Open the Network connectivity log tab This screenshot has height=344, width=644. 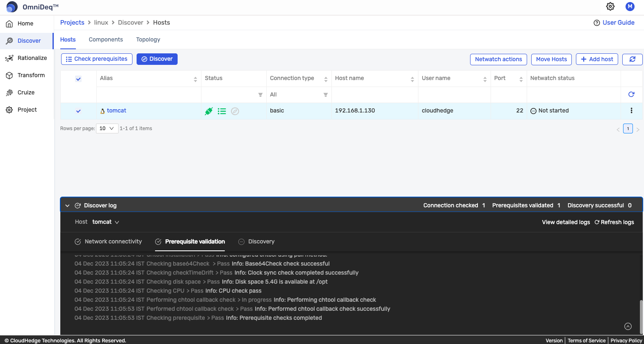pos(108,242)
